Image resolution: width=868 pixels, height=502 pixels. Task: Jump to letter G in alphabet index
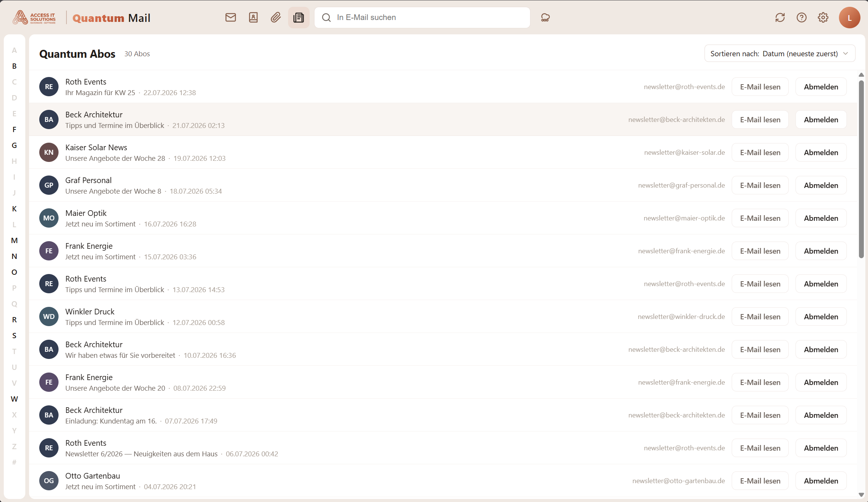coord(14,145)
